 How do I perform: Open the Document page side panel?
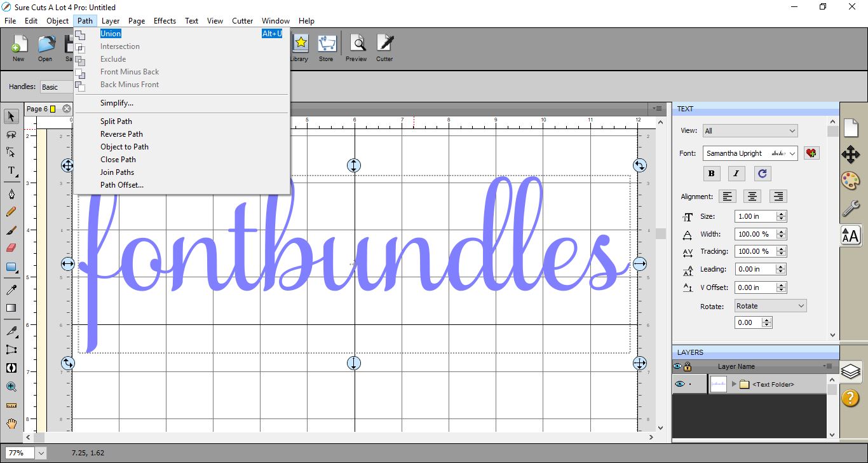point(851,128)
